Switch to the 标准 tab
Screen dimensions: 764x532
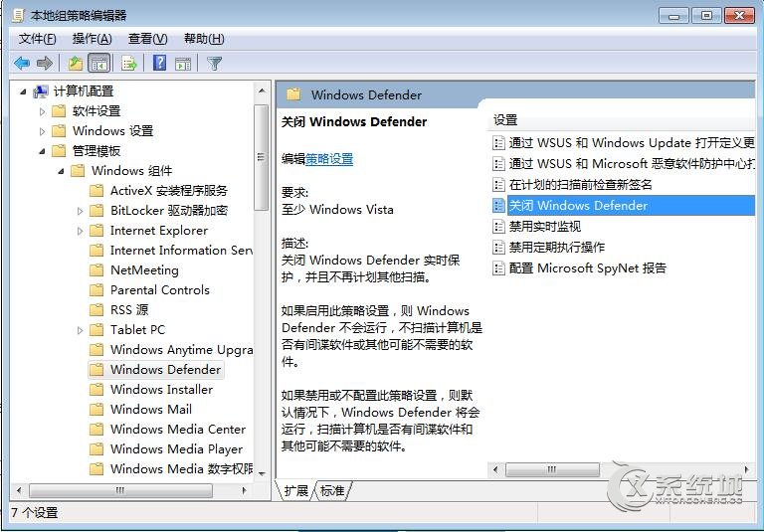[x=332, y=490]
